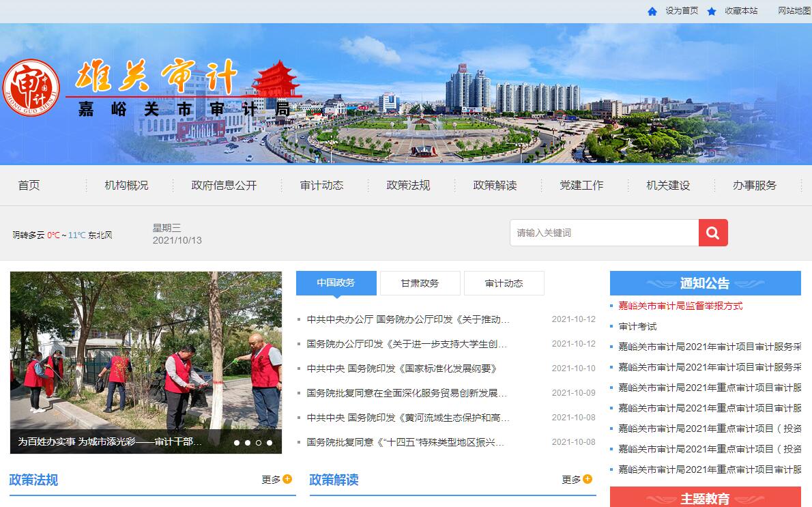Select the third hollow carousel dot

pos(259,443)
